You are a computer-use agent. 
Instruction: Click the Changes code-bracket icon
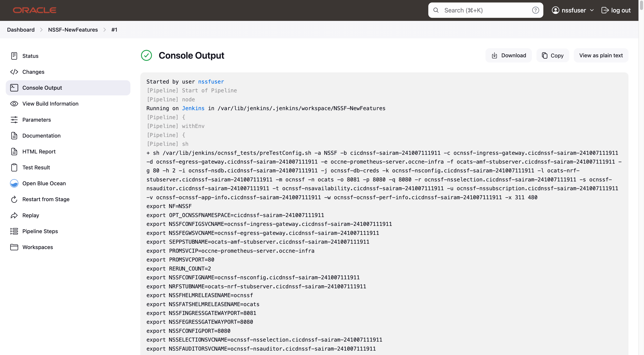coord(14,72)
